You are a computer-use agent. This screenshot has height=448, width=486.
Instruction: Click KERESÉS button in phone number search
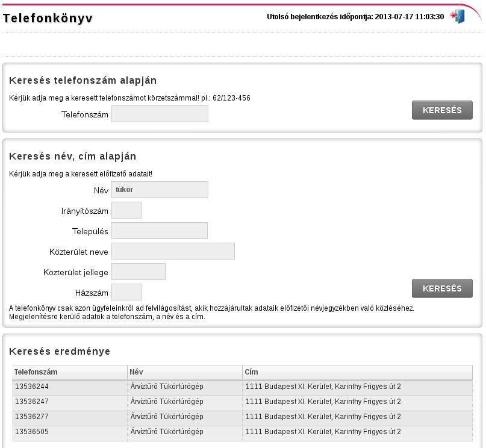(442, 110)
